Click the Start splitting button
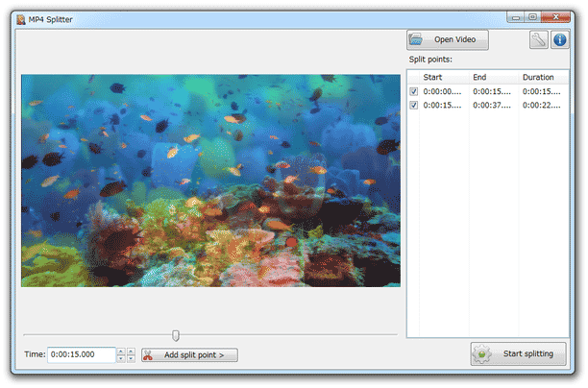The width and height of the screenshot is (588, 388). [x=518, y=353]
